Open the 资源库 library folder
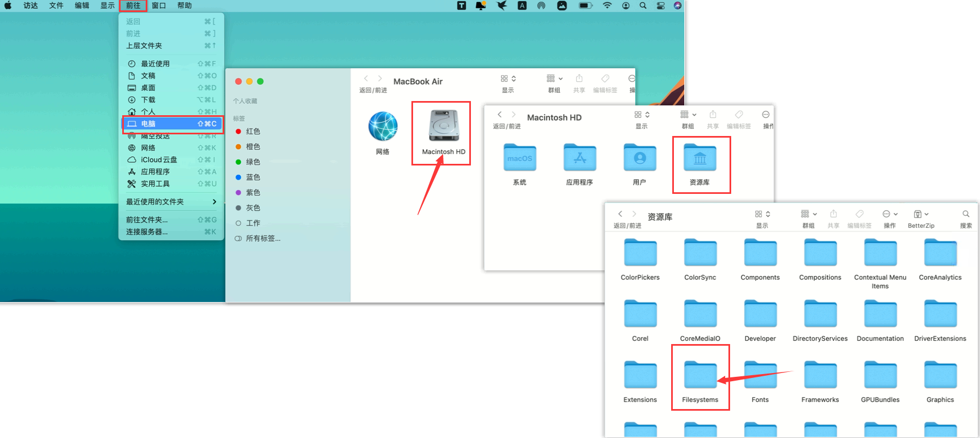 coord(700,159)
